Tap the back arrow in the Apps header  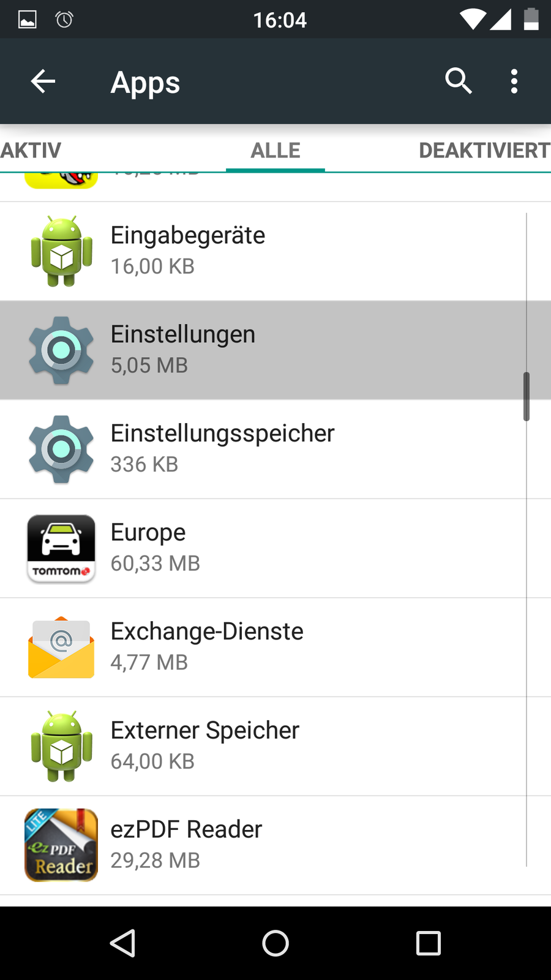(43, 81)
